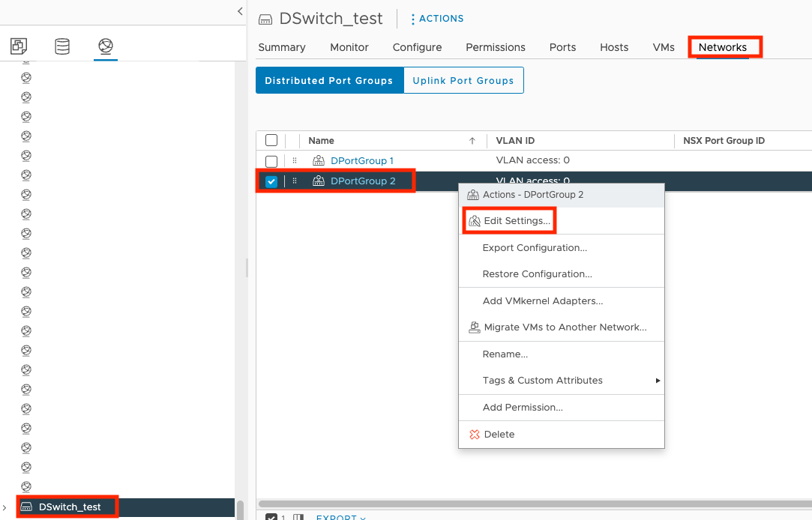This screenshot has height=520, width=812.
Task: Check the DPortGroup 1 row checkbox
Action: [271, 161]
